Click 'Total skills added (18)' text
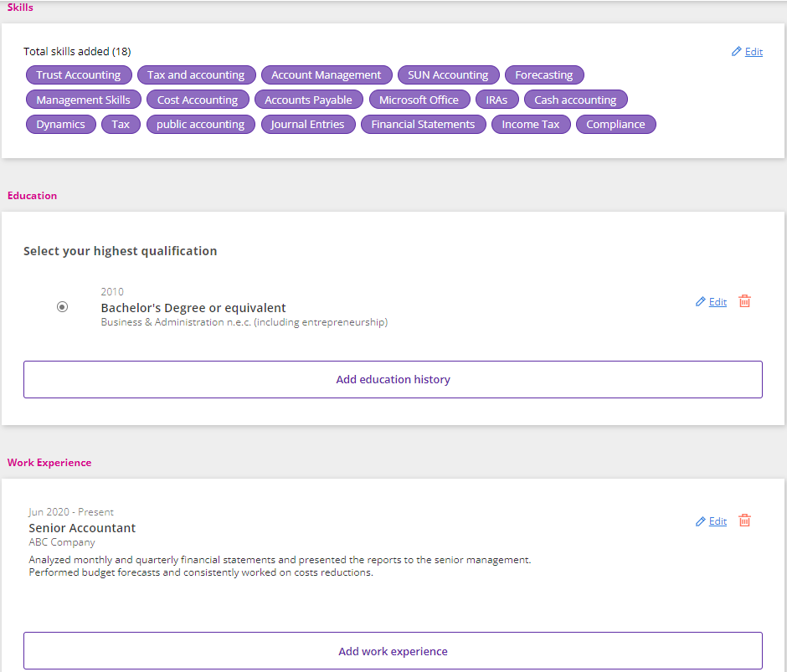Viewport: 787px width, 672px height. pyautogui.click(x=77, y=51)
